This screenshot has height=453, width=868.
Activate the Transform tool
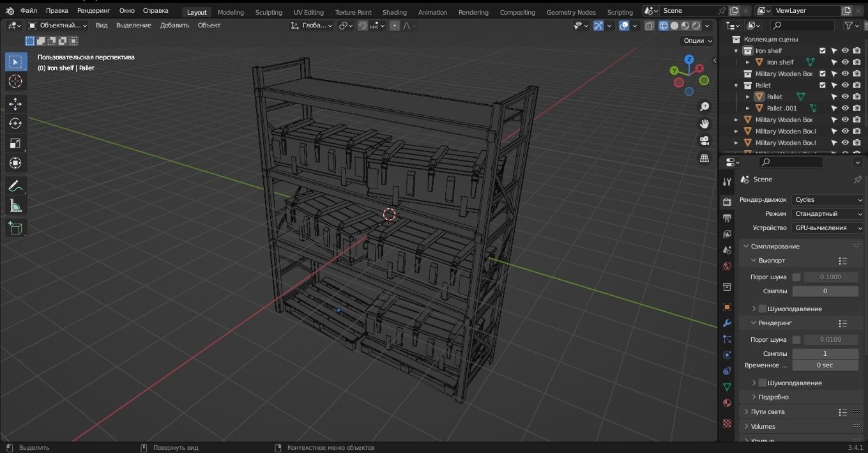click(x=15, y=163)
